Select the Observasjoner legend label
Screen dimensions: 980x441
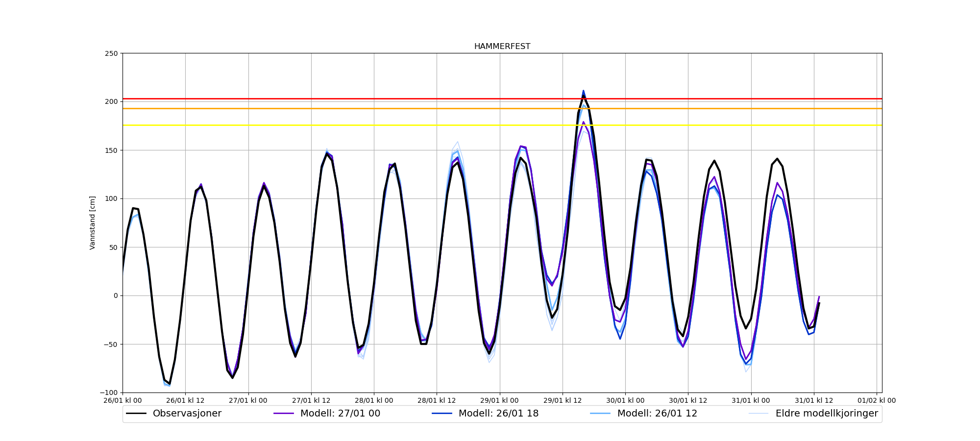[x=187, y=414]
